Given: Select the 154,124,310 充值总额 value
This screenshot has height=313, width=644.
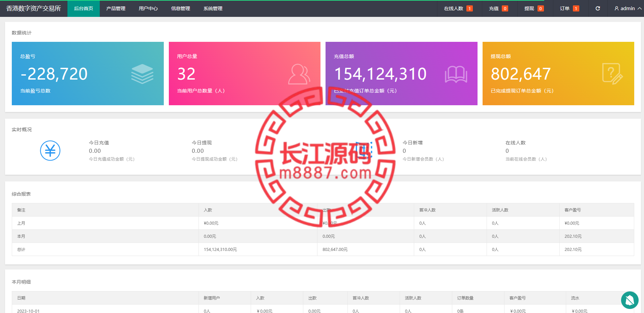Looking at the screenshot, I should [x=380, y=74].
